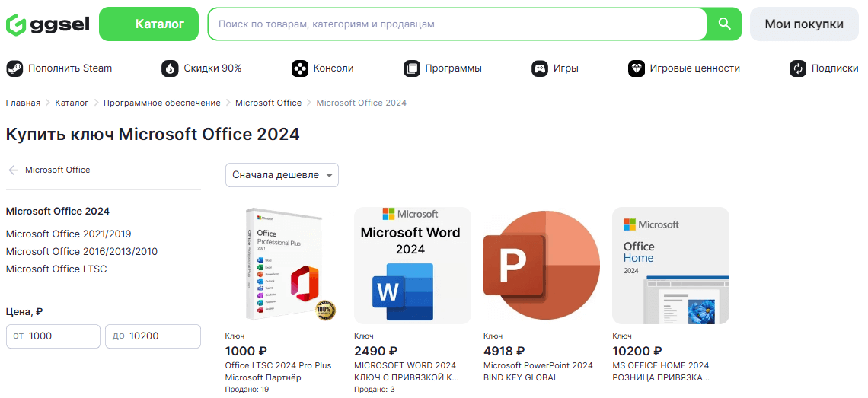The height and width of the screenshot is (398, 868).
Task: Go to Главная breadcrumb
Action: click(24, 103)
